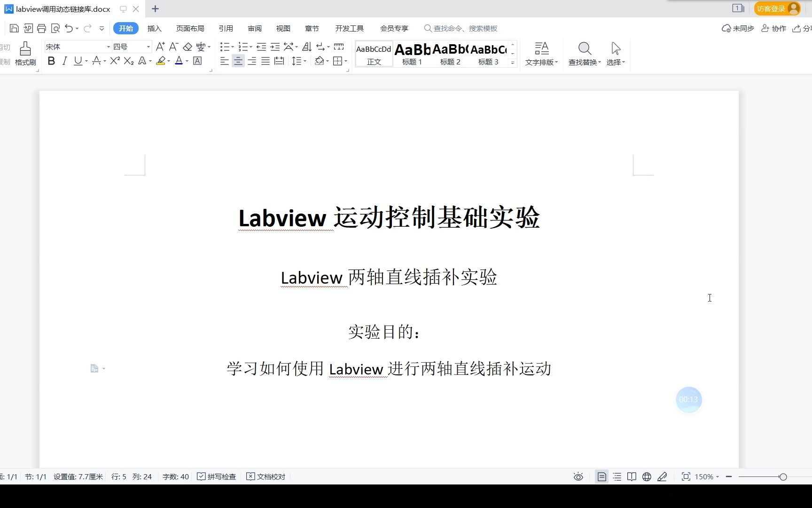Screen dimensions: 812x508
Task: Apply character border icon (boxed A)
Action: click(197, 61)
